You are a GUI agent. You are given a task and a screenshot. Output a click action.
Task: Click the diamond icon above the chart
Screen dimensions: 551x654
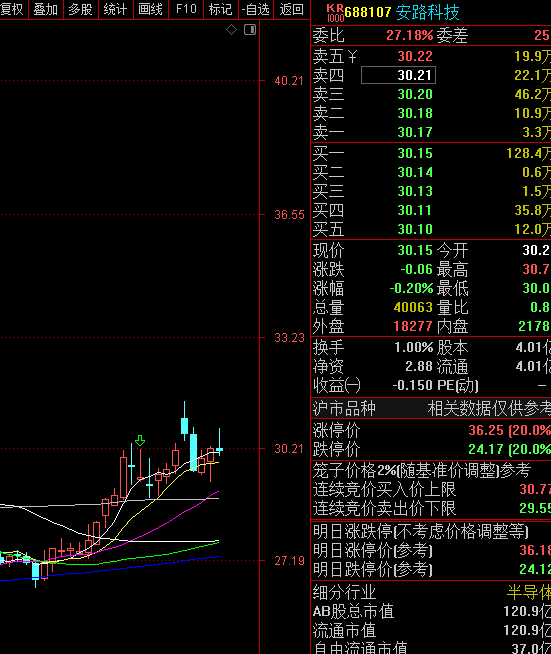(x=231, y=30)
